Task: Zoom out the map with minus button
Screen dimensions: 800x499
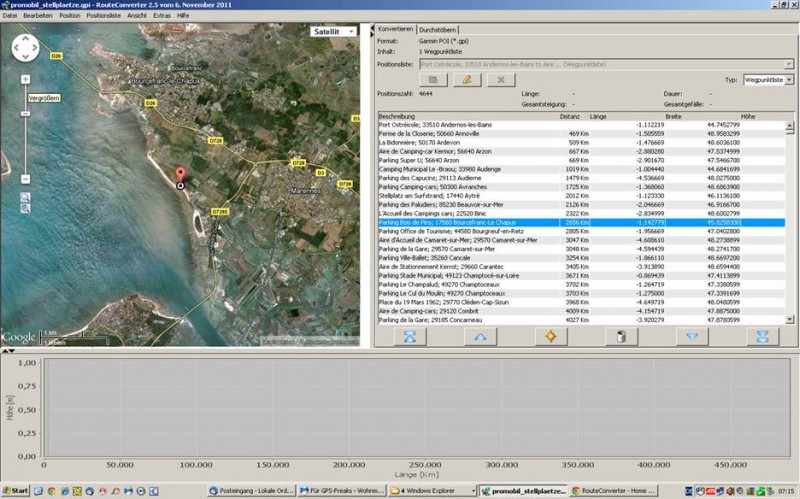Action: pyautogui.click(x=26, y=179)
